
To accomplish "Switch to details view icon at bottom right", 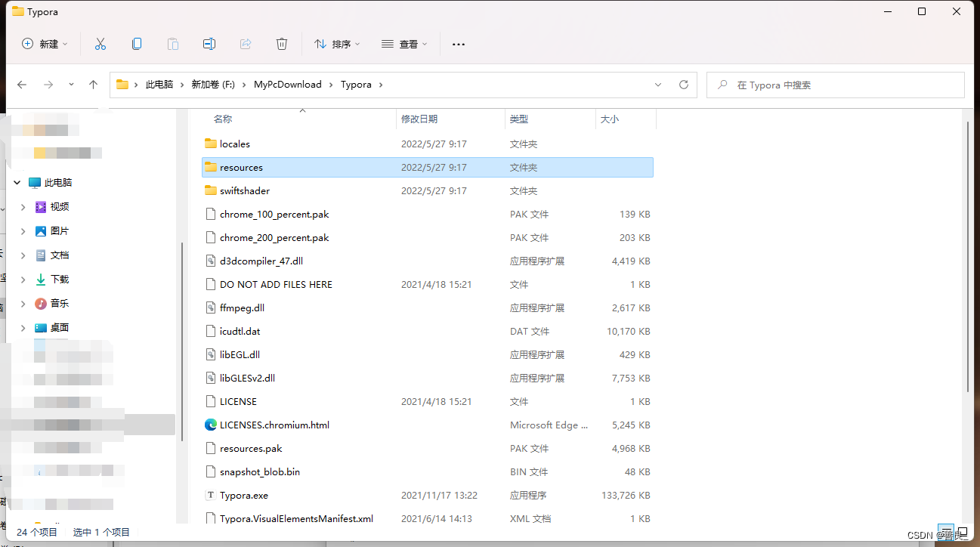I will click(945, 532).
